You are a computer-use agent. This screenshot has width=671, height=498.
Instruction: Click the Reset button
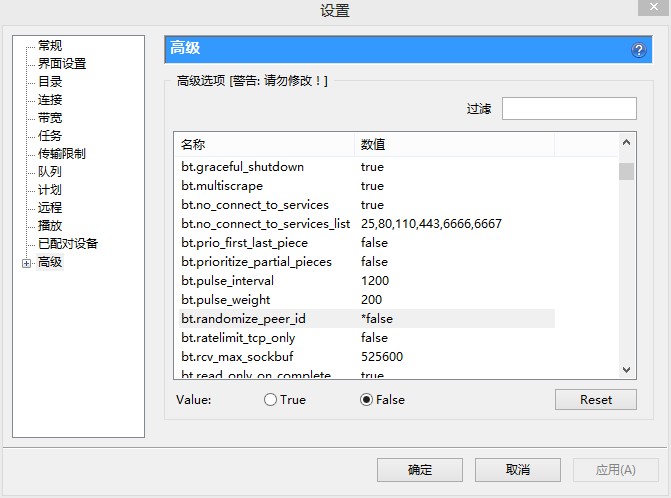pos(596,400)
